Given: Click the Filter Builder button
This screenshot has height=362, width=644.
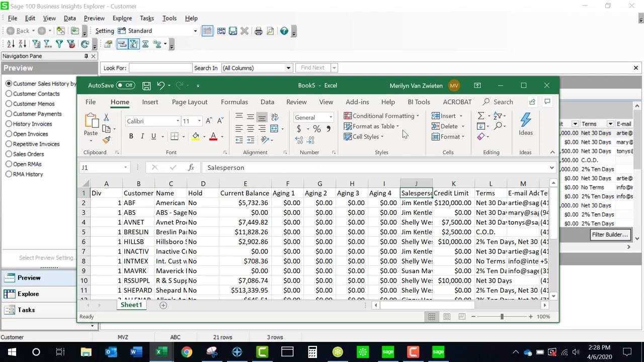Looking at the screenshot, I should tap(610, 234).
